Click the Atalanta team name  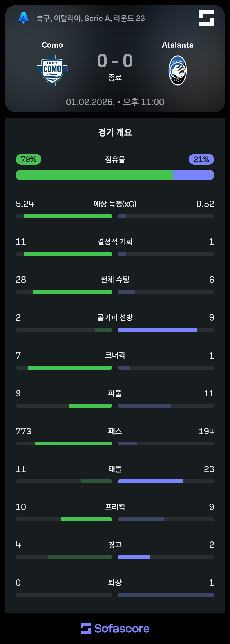click(x=178, y=45)
